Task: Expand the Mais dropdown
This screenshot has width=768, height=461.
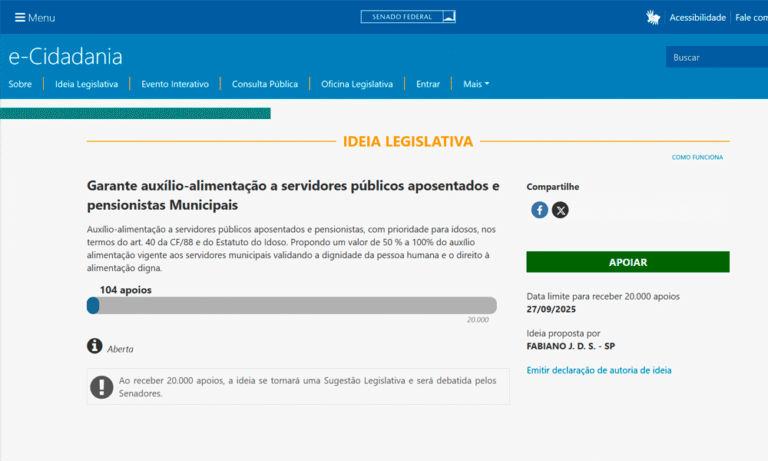Action: click(x=476, y=84)
